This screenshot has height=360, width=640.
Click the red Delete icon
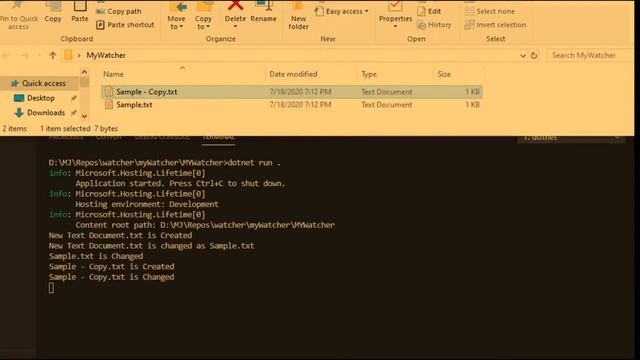(236, 6)
